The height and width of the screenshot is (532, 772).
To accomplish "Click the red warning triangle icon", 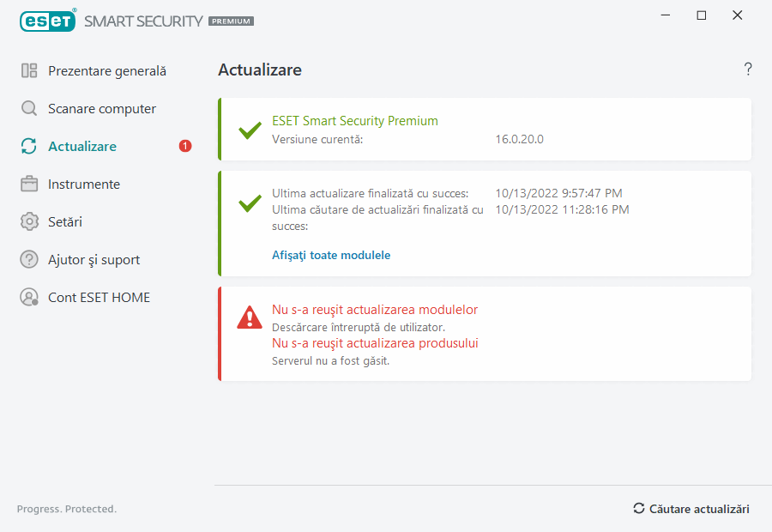I will tap(250, 317).
